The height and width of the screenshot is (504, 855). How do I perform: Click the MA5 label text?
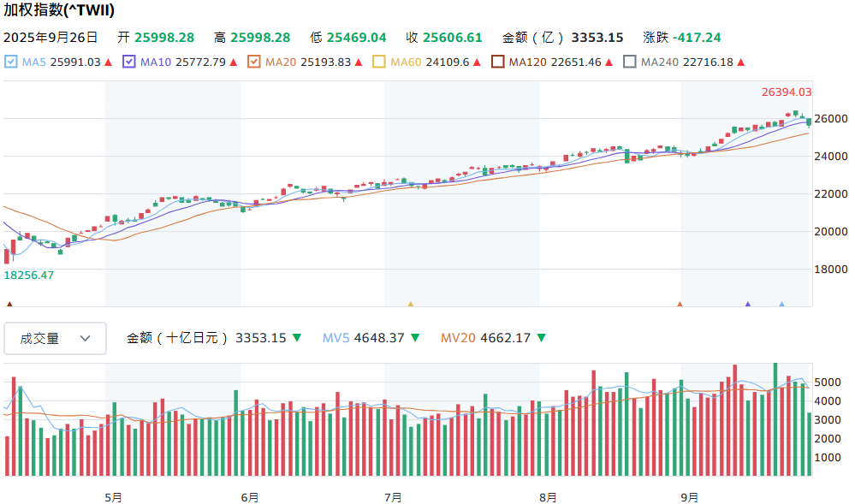(34, 62)
